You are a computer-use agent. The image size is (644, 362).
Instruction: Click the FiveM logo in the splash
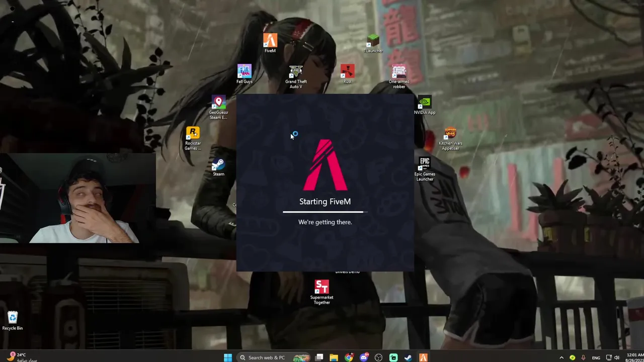click(325, 165)
